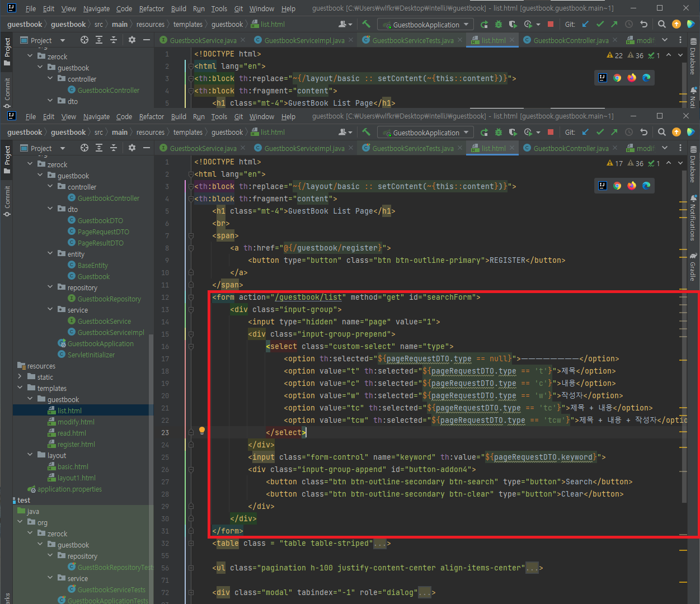Click the resources breadcrumb in front window
The image size is (700, 604).
point(151,133)
